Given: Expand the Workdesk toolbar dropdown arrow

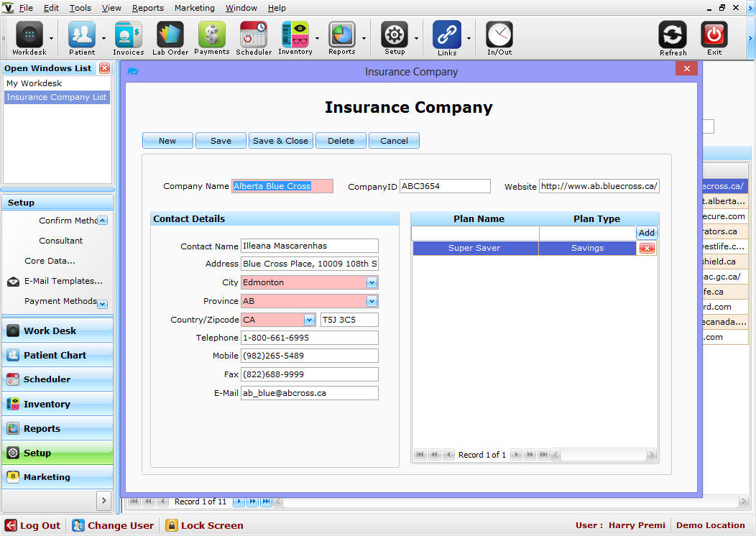Looking at the screenshot, I should (x=51, y=38).
